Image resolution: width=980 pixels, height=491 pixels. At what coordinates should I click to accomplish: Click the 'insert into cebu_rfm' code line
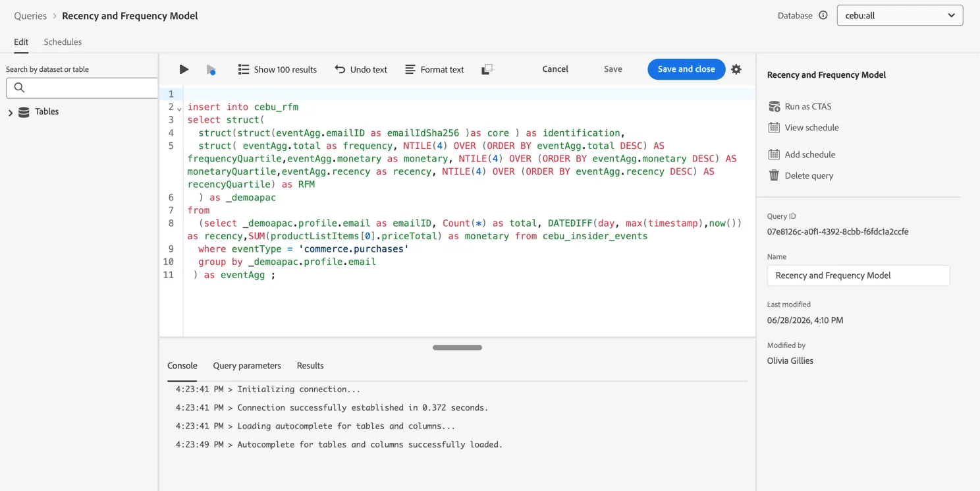tap(243, 107)
